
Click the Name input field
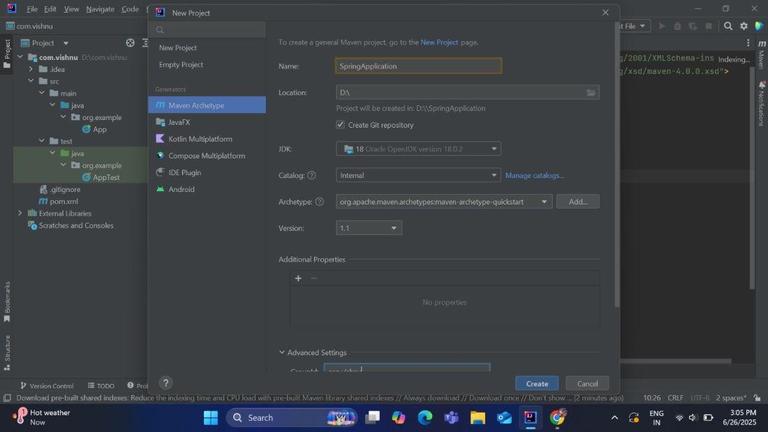coord(418,66)
